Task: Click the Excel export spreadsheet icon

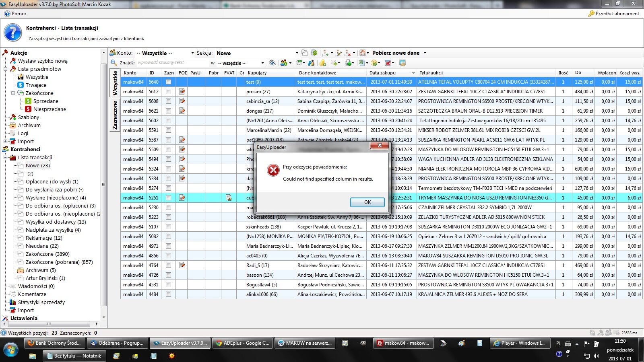Action: coord(361,63)
